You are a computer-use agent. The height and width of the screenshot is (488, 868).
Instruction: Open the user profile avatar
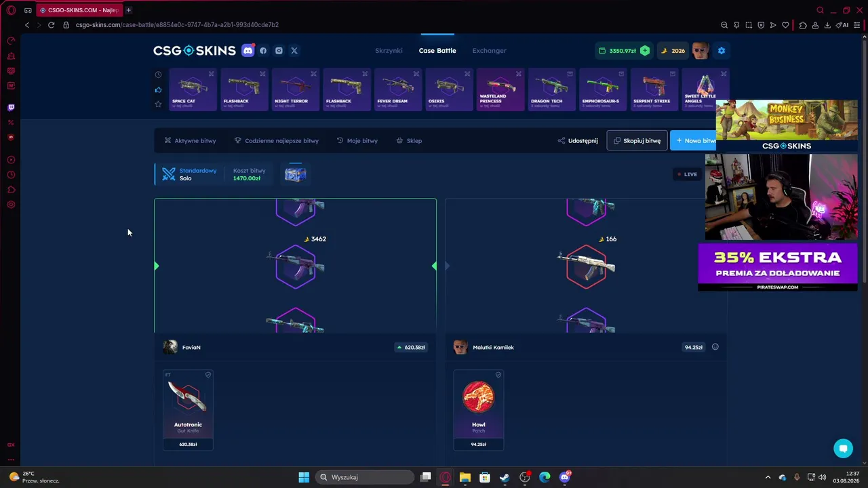click(x=701, y=50)
